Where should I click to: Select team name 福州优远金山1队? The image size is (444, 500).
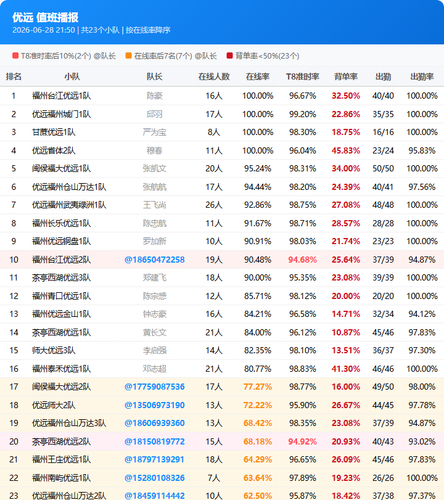pyautogui.click(x=61, y=314)
